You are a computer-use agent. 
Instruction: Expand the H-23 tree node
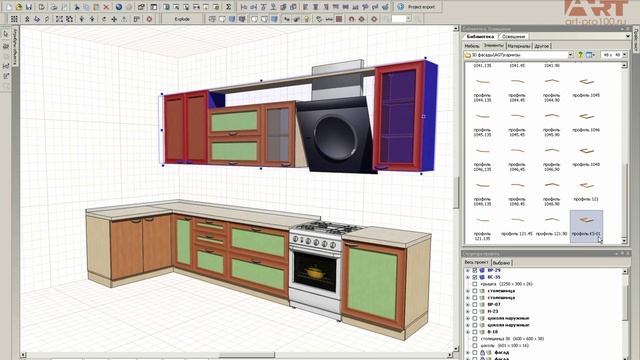(x=468, y=311)
